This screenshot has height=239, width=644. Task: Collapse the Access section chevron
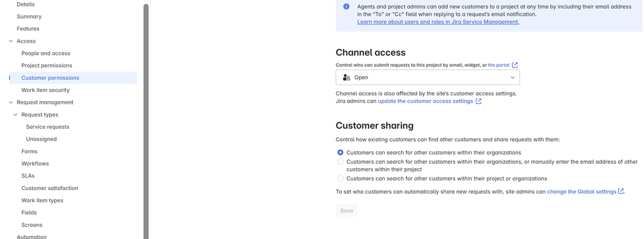coord(11,41)
